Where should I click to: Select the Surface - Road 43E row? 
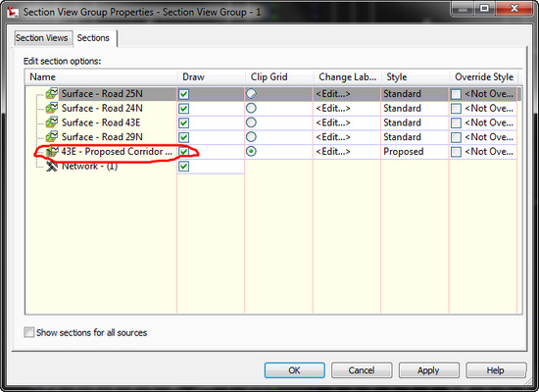(101, 122)
